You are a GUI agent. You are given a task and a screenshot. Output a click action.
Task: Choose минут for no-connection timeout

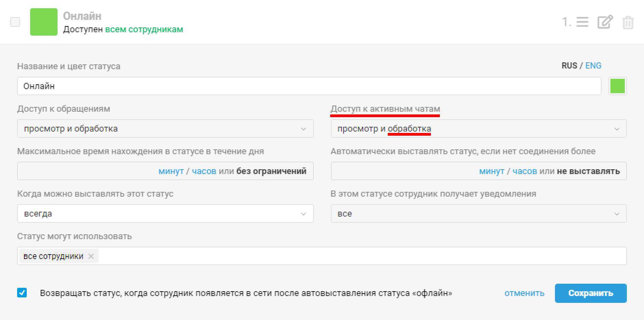(x=492, y=171)
